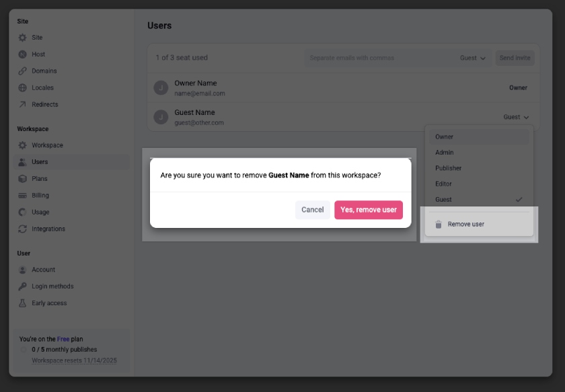Select Publisher from the role menu
Screen dimensions: 565x392
point(447,168)
